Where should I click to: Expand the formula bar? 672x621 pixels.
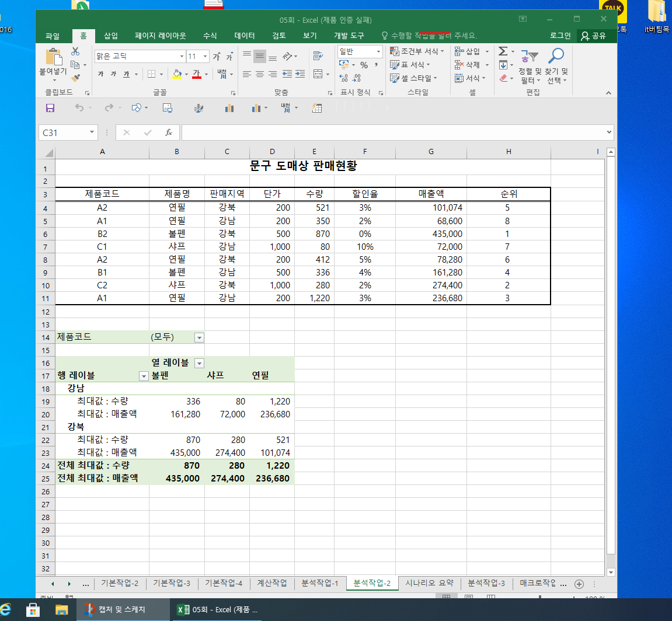pos(609,132)
